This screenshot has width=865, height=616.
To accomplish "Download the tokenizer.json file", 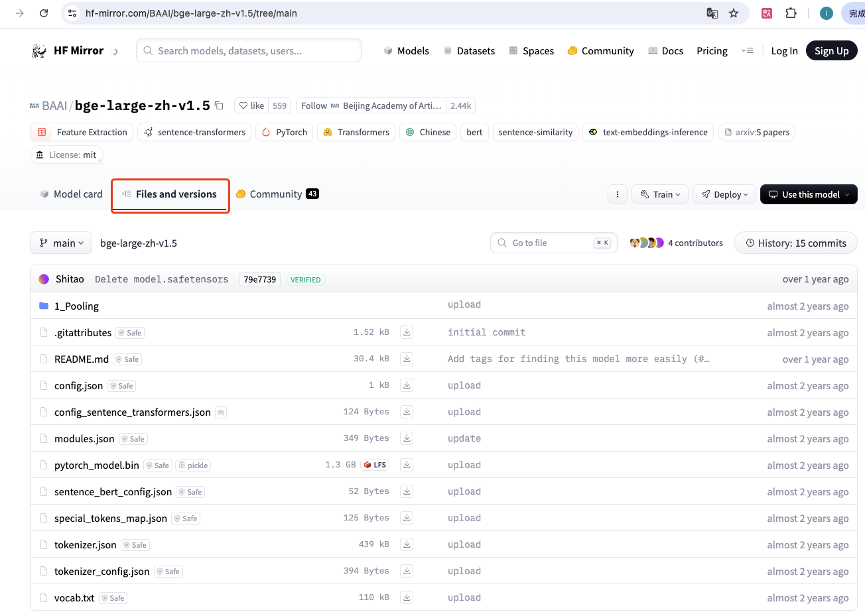I will [407, 544].
